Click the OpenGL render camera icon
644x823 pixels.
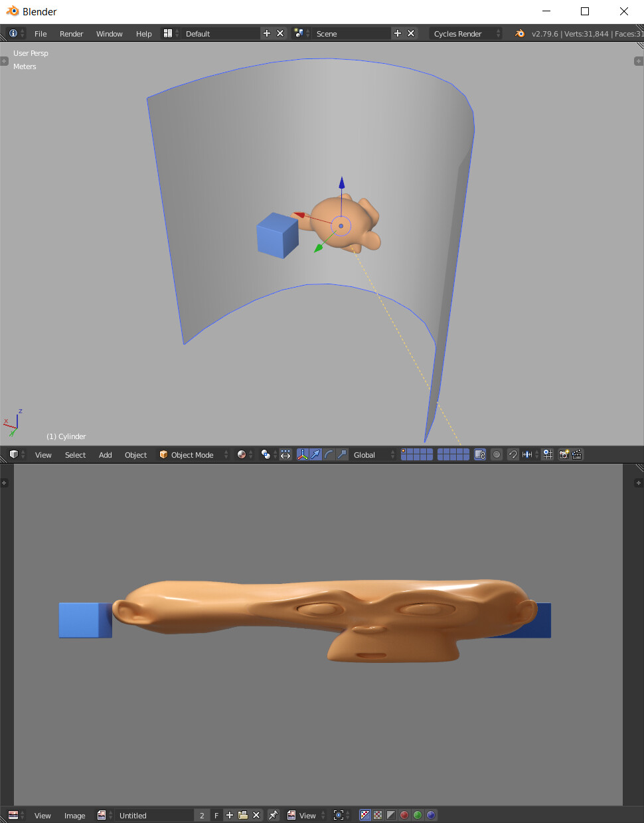[564, 454]
